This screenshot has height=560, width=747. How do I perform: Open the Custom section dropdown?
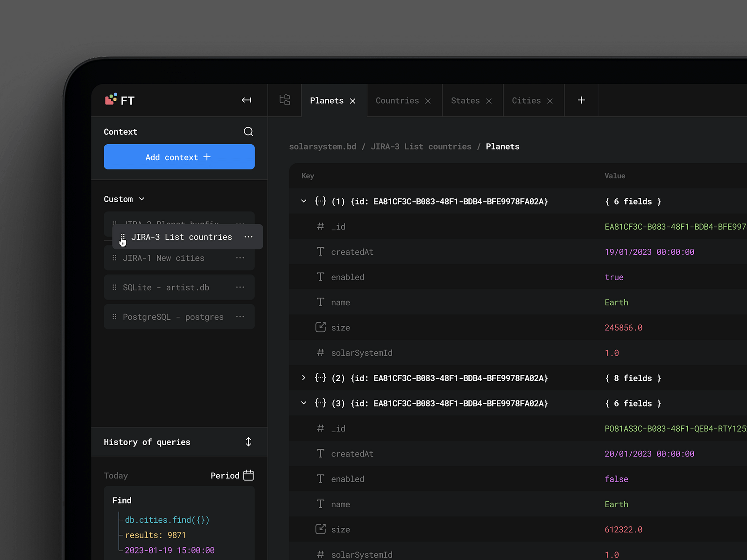(x=141, y=199)
